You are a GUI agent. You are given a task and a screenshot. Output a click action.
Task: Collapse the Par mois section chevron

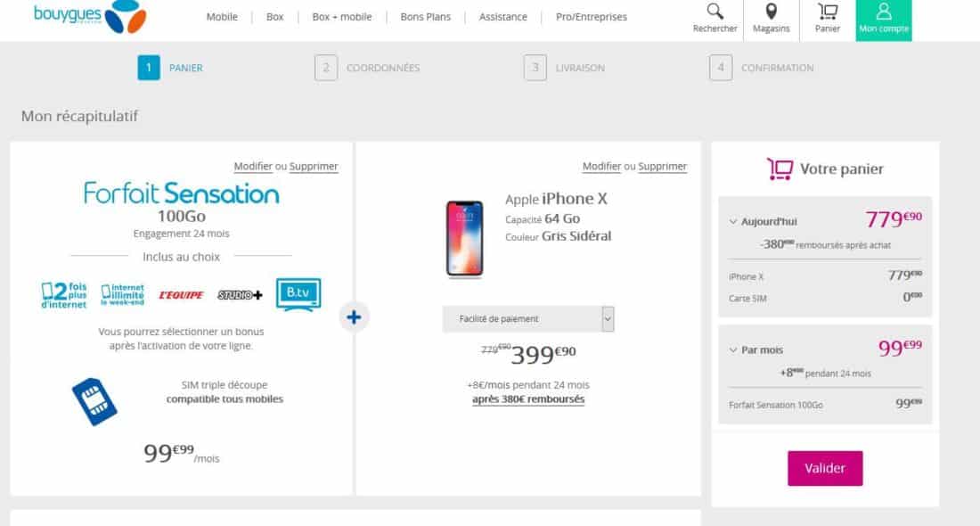733,350
